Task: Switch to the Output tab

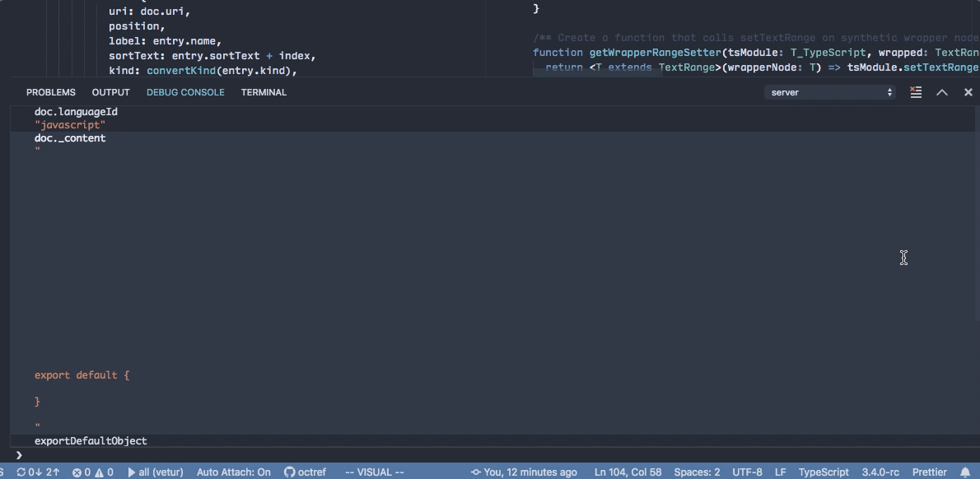Action: (110, 92)
